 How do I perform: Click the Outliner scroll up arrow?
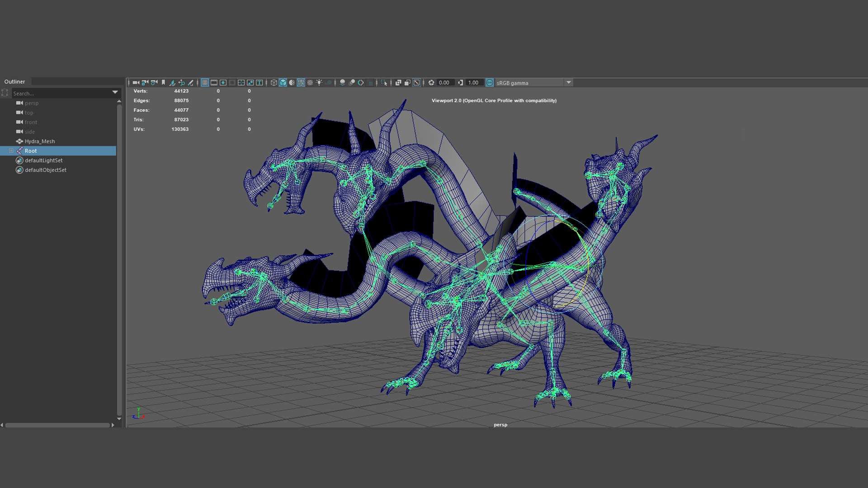tap(119, 101)
